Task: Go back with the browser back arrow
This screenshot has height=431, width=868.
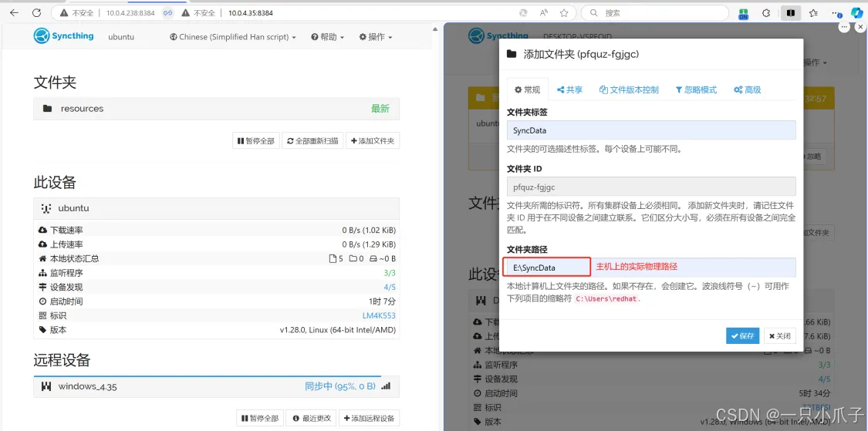Action: tap(15, 13)
